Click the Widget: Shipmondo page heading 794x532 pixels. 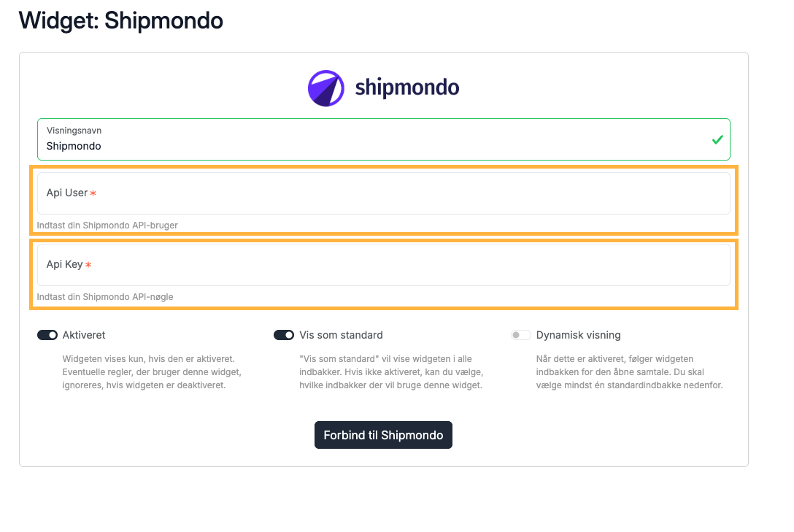point(121,20)
